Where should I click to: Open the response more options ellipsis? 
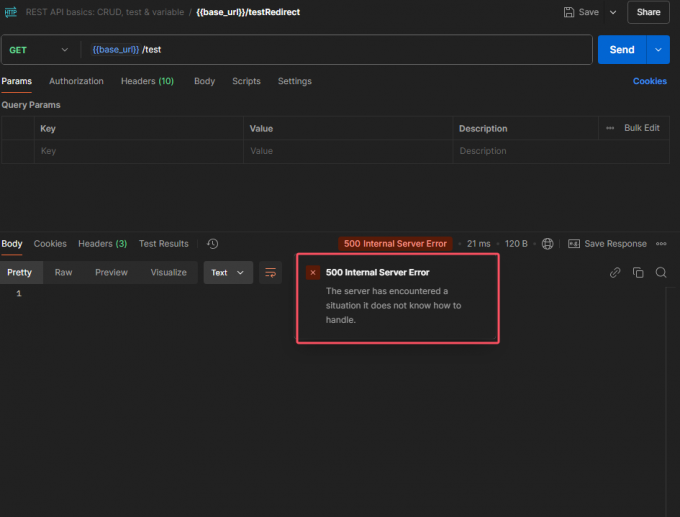tap(661, 244)
